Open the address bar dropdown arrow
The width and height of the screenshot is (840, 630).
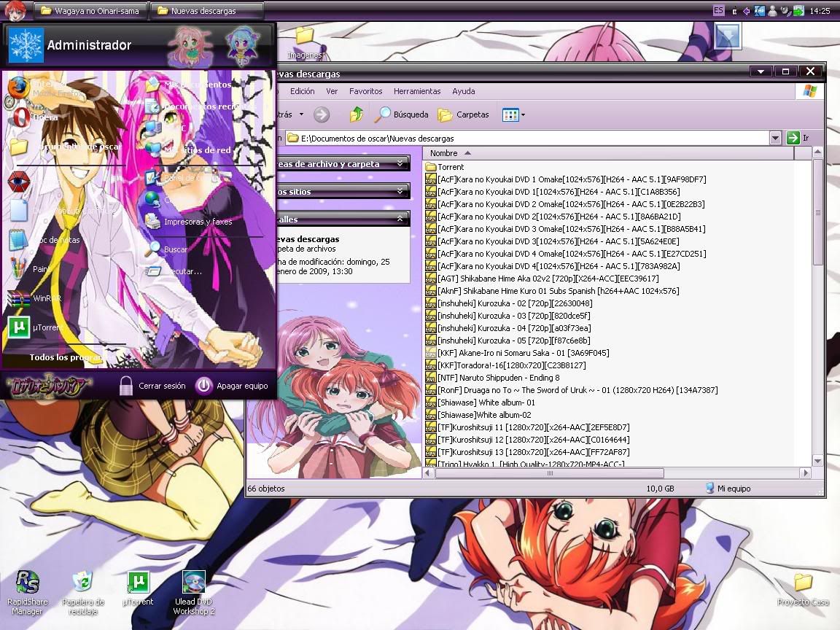(x=775, y=139)
